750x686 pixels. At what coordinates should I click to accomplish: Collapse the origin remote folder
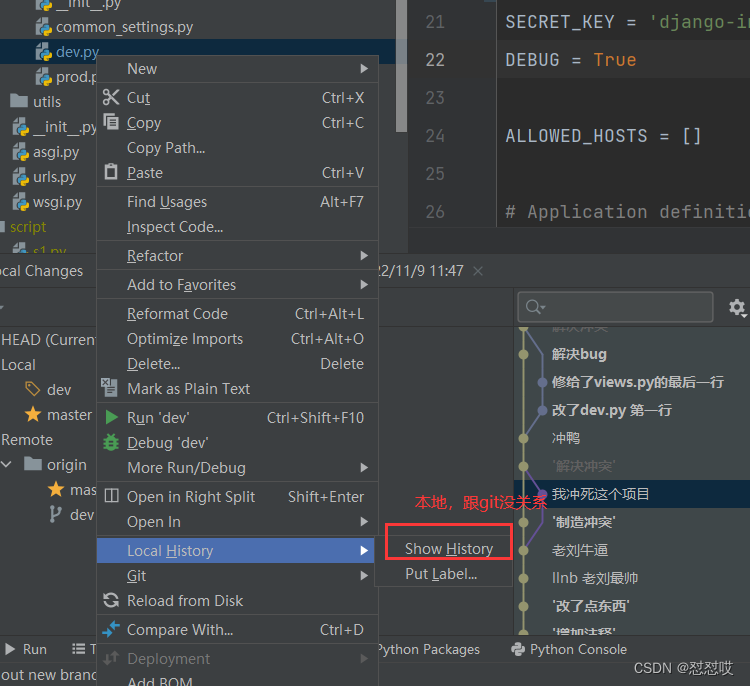click(x=7, y=464)
